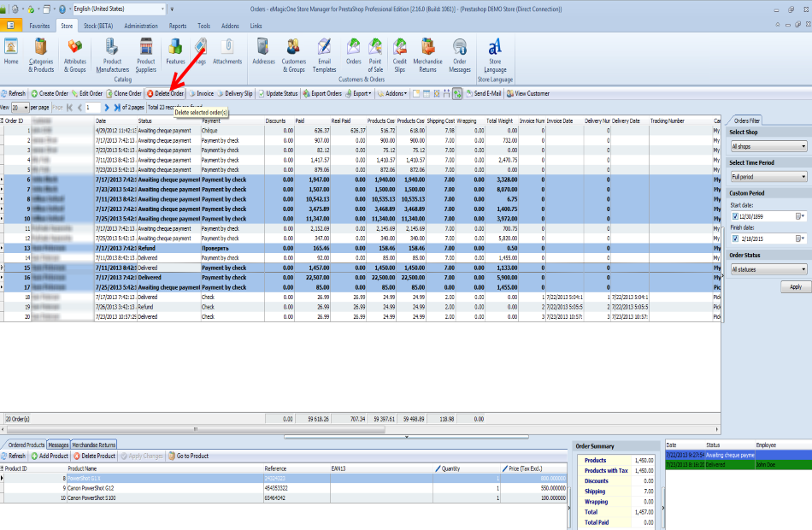
Task: Click Clone Order toolbar button
Action: coord(124,94)
